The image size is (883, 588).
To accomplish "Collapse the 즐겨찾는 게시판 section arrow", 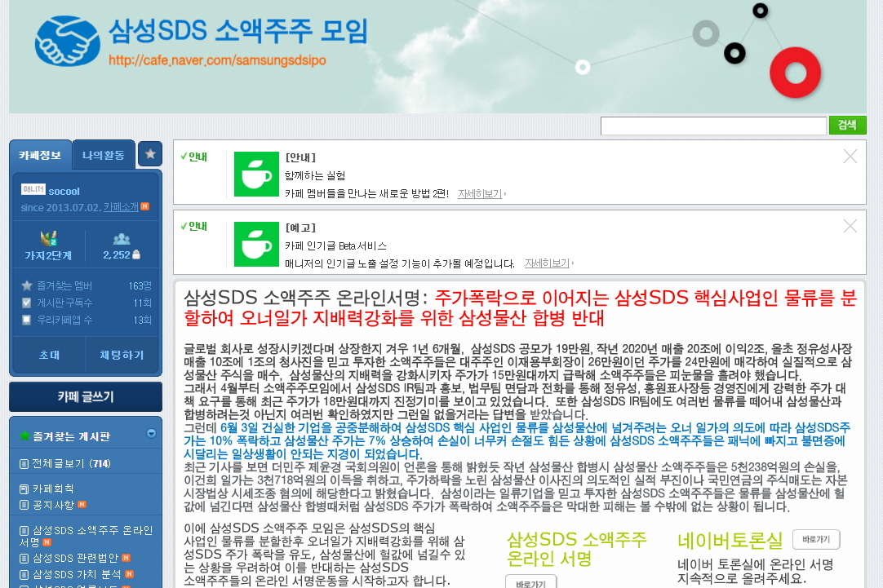I will pos(151,433).
